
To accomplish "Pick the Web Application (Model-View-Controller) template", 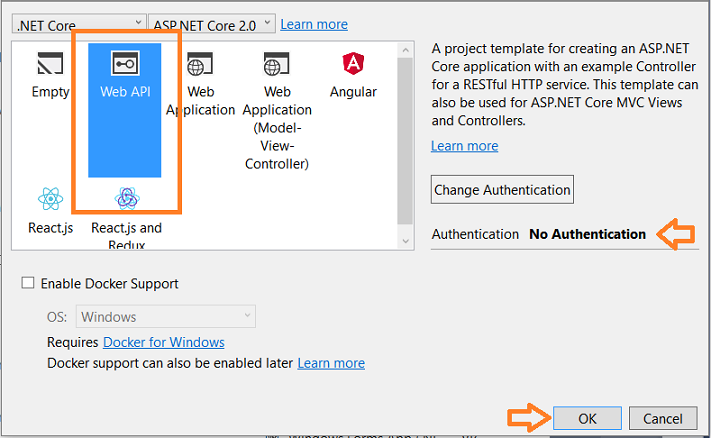I will (277, 109).
